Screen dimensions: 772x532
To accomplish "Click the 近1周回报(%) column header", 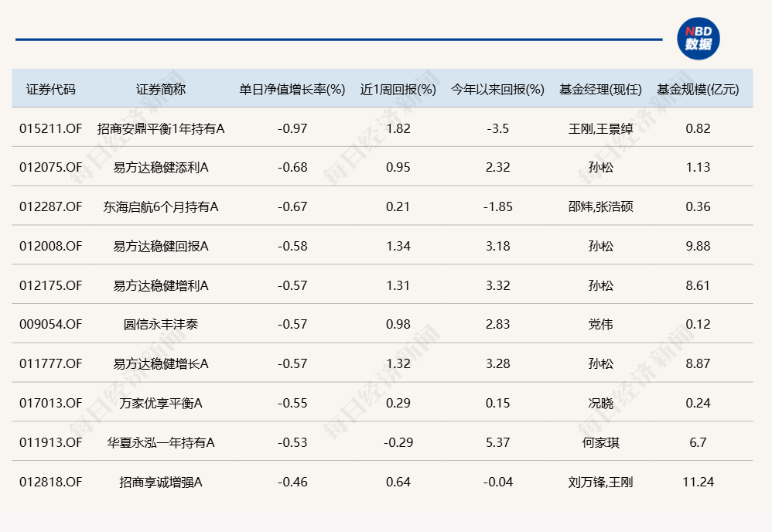I will point(398,89).
